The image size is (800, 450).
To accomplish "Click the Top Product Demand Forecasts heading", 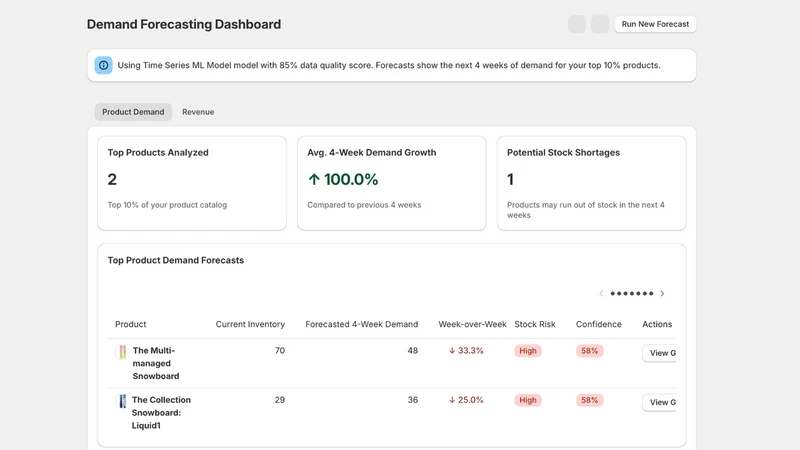I will point(176,260).
